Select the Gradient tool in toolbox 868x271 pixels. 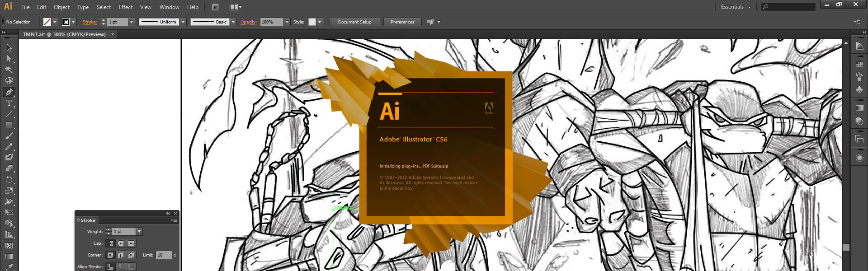[9, 257]
